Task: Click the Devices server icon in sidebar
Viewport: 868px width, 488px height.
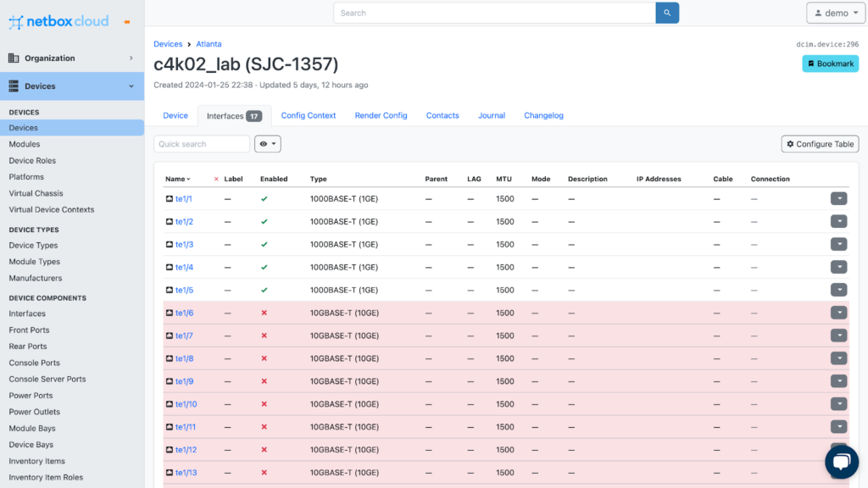Action: tap(14, 86)
